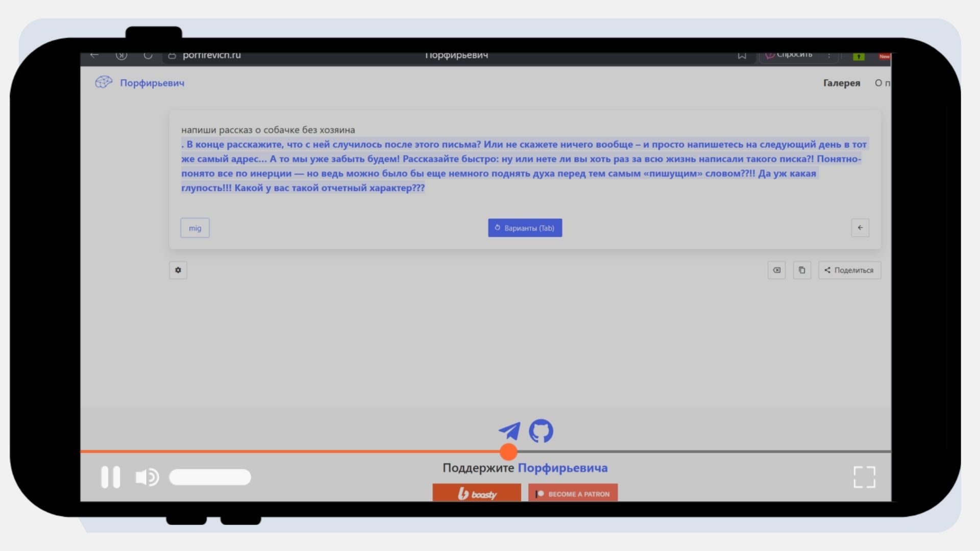
Task: Click the boosty support button
Action: point(477,493)
